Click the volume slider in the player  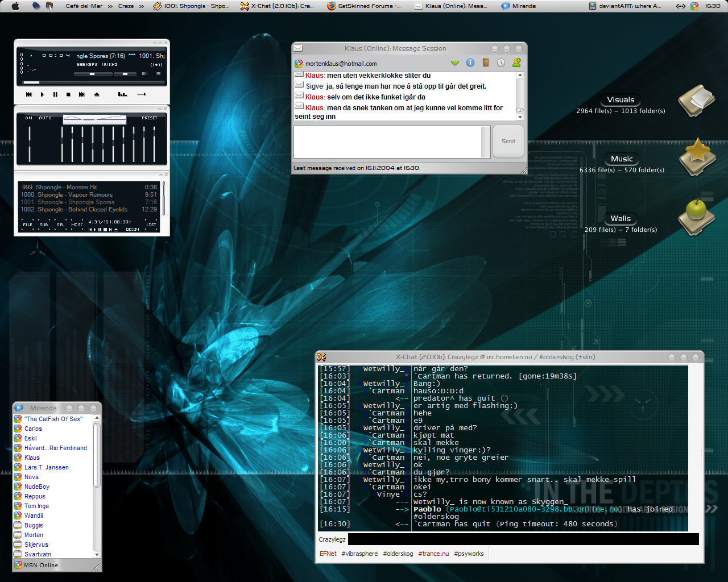(x=93, y=73)
